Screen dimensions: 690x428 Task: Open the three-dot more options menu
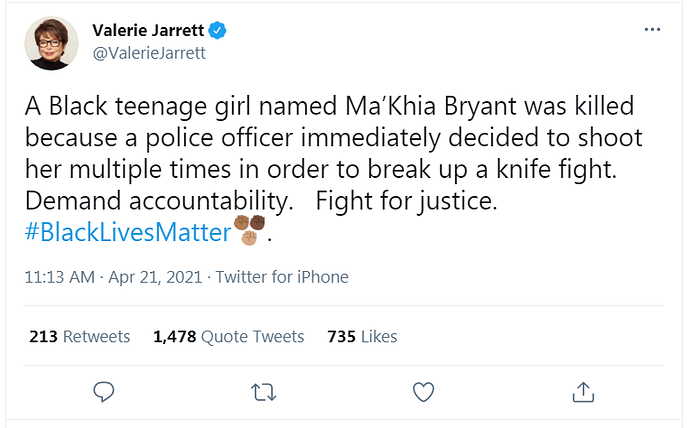click(652, 29)
